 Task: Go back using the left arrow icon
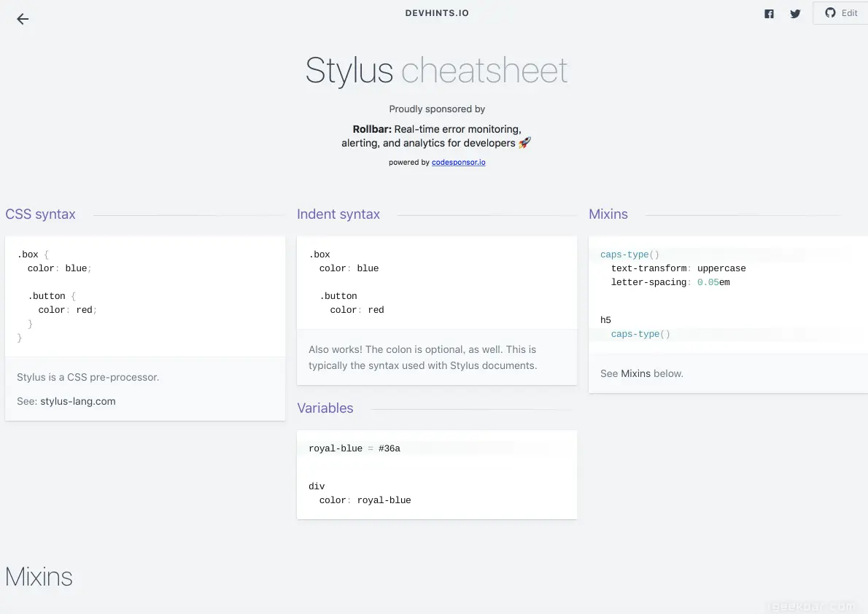(23, 19)
